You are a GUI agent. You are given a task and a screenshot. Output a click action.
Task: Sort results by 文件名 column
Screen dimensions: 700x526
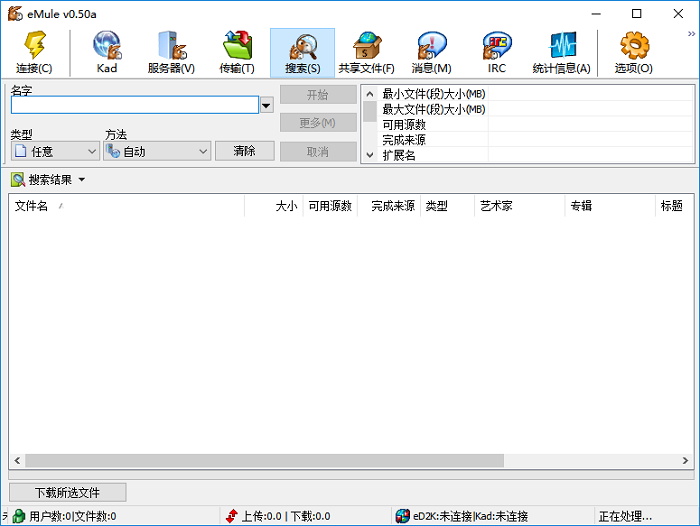click(127, 206)
